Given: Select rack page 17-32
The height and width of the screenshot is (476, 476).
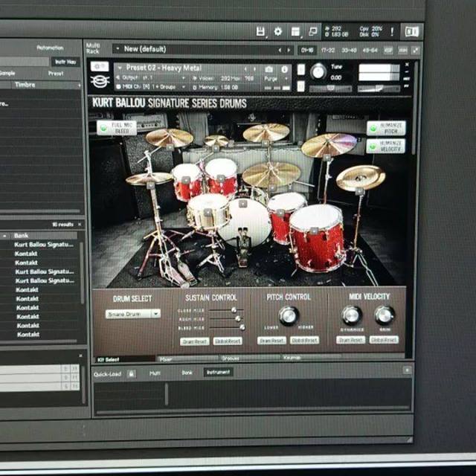Looking at the screenshot, I should [x=328, y=51].
